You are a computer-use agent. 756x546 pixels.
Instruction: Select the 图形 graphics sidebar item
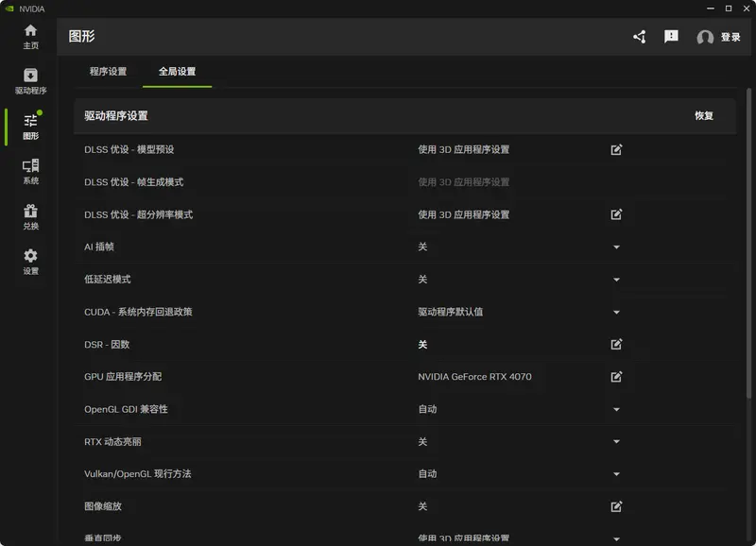click(30, 127)
